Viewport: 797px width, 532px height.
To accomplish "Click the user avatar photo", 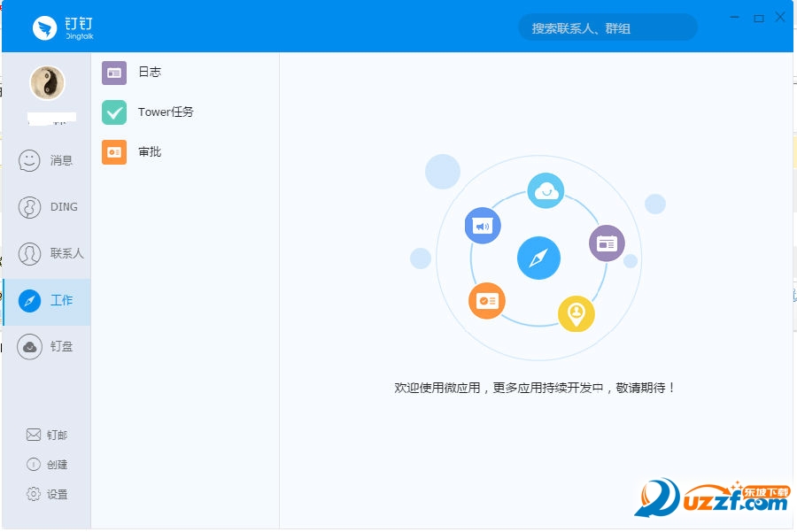I will [x=47, y=82].
